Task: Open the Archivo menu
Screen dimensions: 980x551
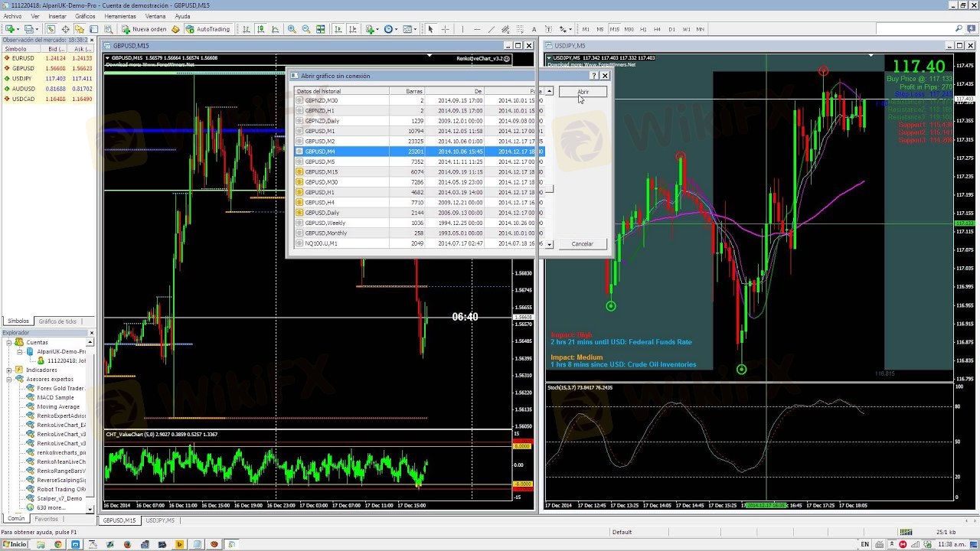Action: coord(12,16)
